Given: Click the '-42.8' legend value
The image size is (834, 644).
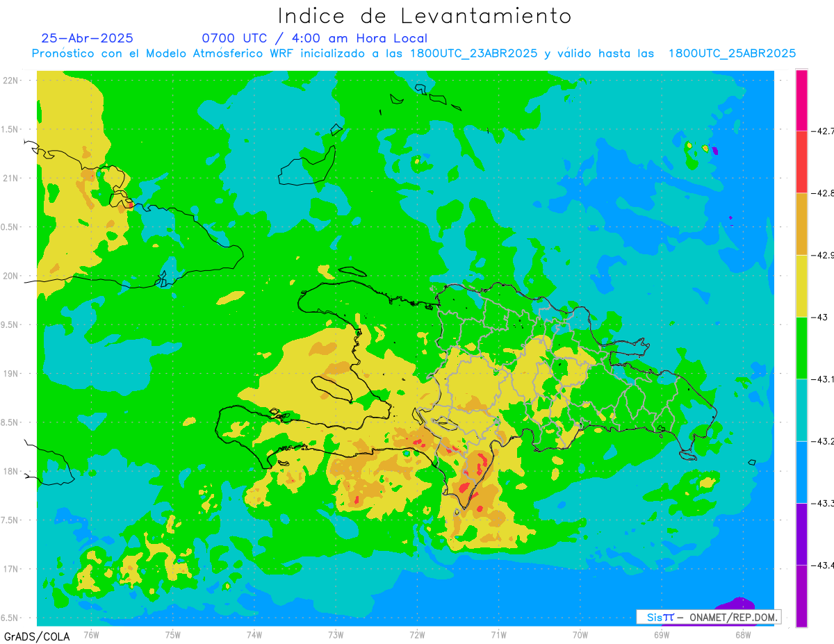Looking at the screenshot, I should pos(822,192).
